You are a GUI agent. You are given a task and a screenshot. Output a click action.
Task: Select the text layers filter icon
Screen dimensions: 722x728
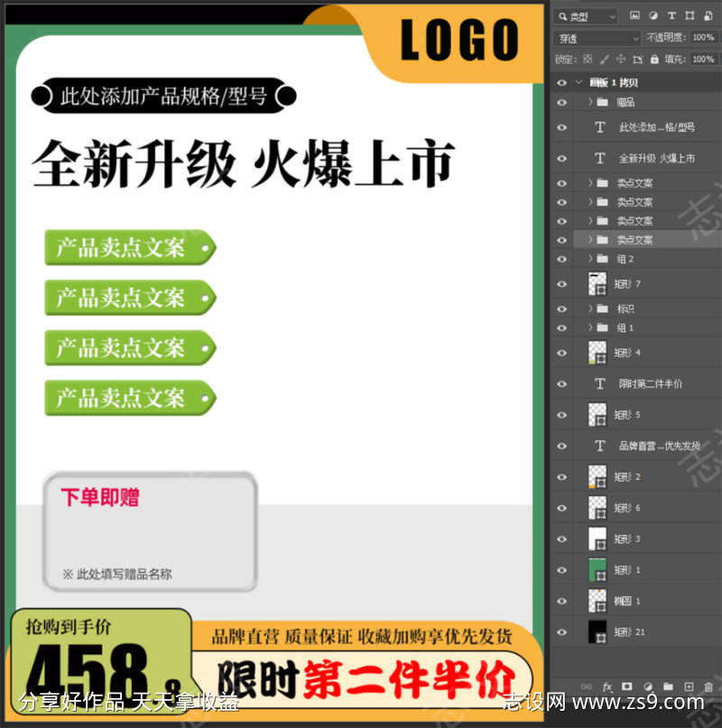[x=672, y=15]
